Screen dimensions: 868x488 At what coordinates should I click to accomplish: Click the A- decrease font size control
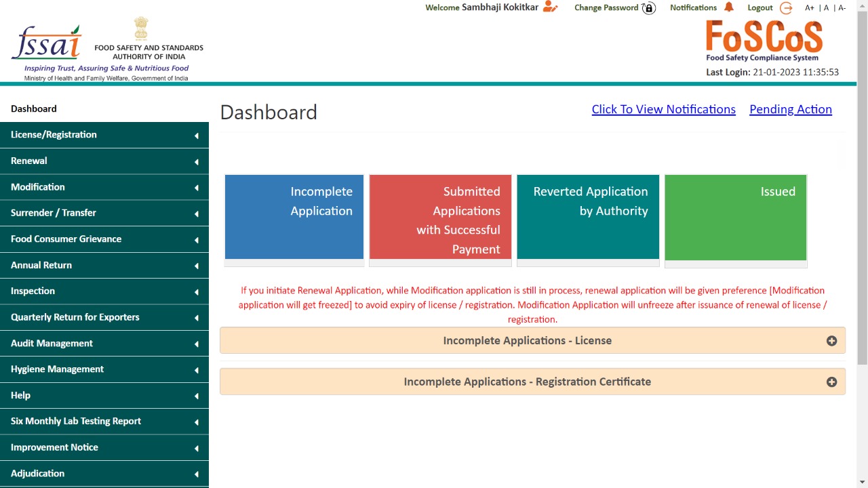click(842, 8)
